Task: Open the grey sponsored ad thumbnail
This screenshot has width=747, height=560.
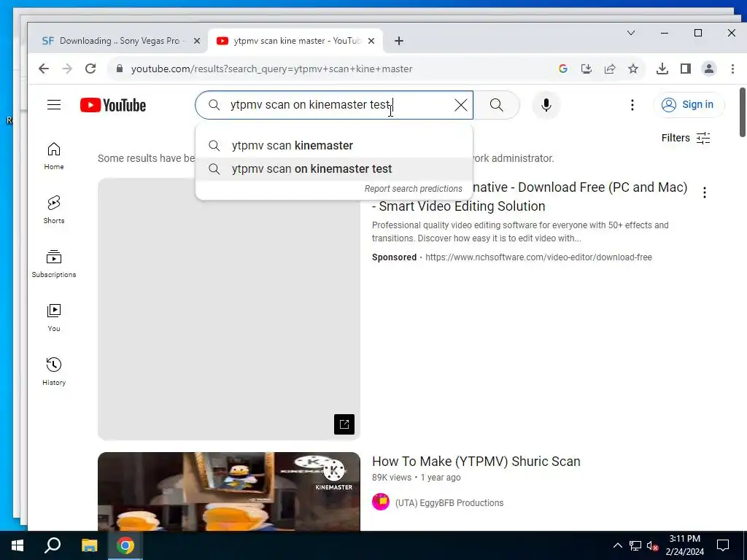Action: 228,309
